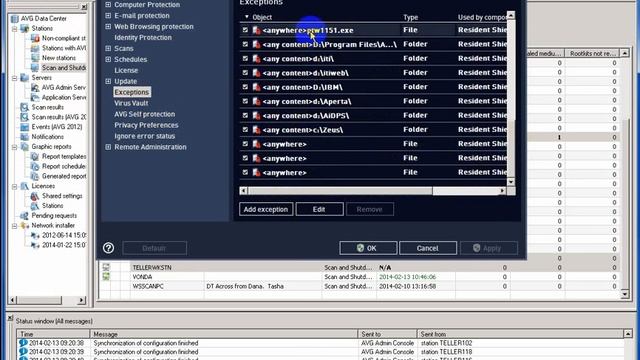Screen dimensions: 640x360
Task: Click the Events (AVG 2012) icon
Action: (x=24, y=127)
